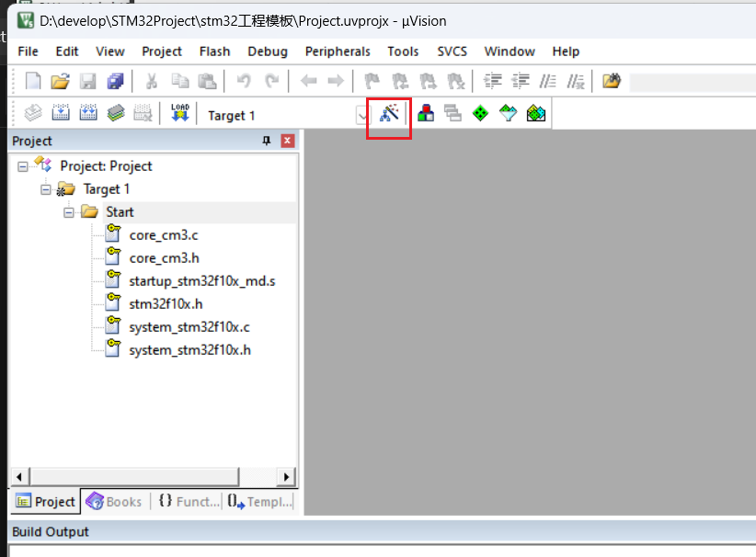Toggle a bookmark with the first flag icon
756x557 pixels.
point(372,81)
